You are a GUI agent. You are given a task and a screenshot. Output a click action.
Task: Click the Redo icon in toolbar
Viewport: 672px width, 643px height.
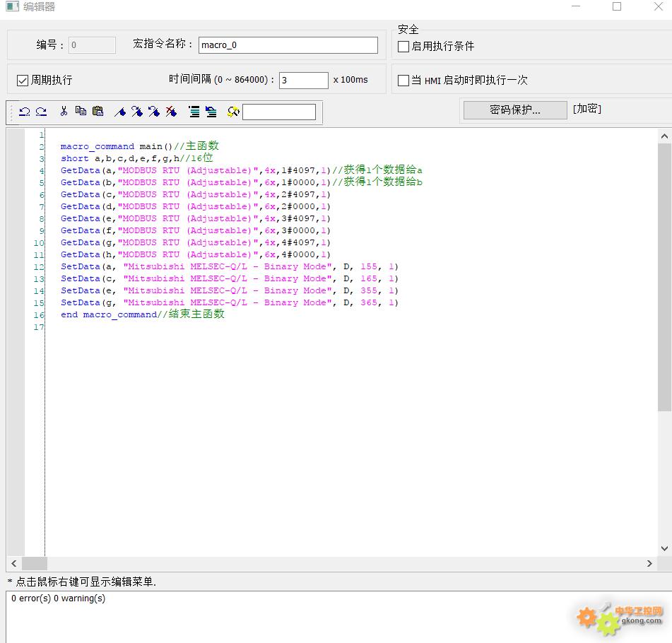click(41, 112)
